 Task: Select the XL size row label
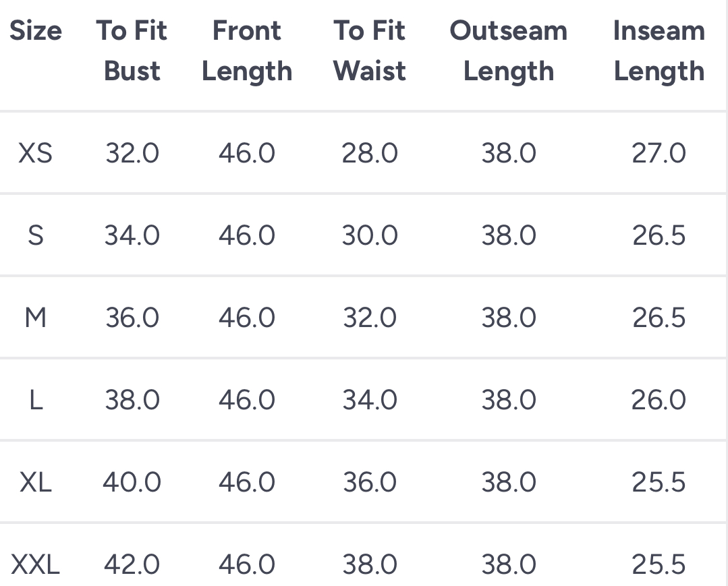tap(36, 483)
